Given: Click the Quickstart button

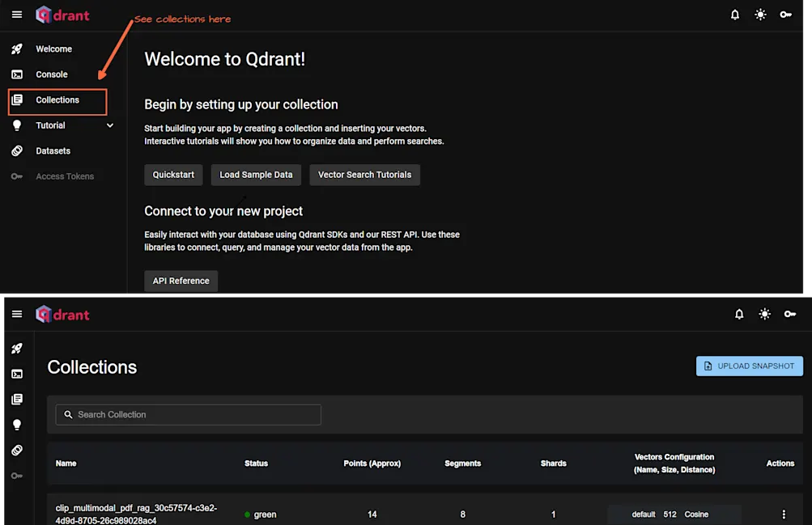Looking at the screenshot, I should click(173, 175).
